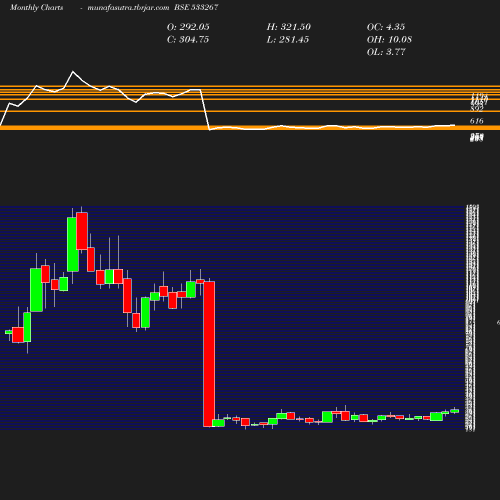
Task: Click the low value 'L: 281.45'
Action: point(288,40)
